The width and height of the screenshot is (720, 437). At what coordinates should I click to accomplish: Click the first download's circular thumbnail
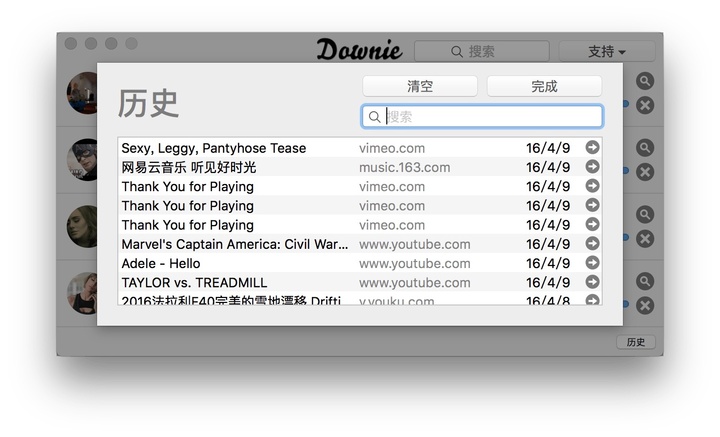[x=82, y=93]
